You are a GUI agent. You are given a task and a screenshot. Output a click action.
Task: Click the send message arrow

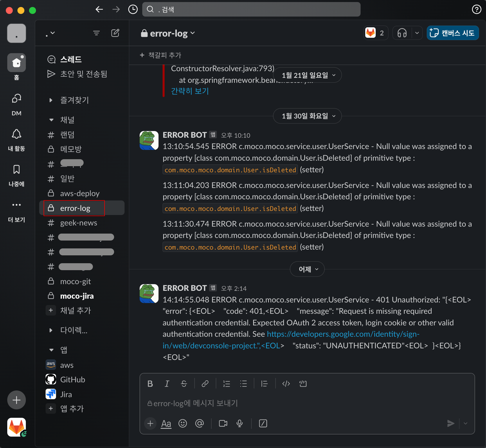(451, 424)
